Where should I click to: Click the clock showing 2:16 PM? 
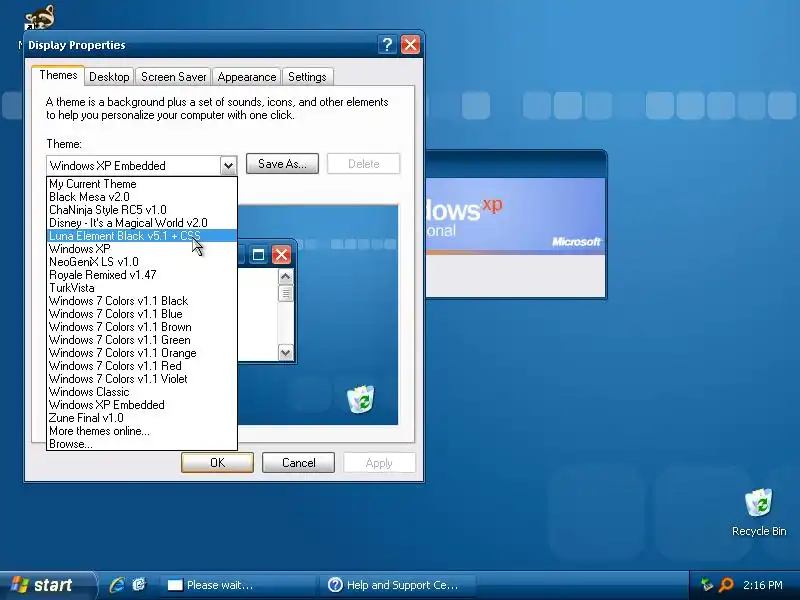click(763, 585)
